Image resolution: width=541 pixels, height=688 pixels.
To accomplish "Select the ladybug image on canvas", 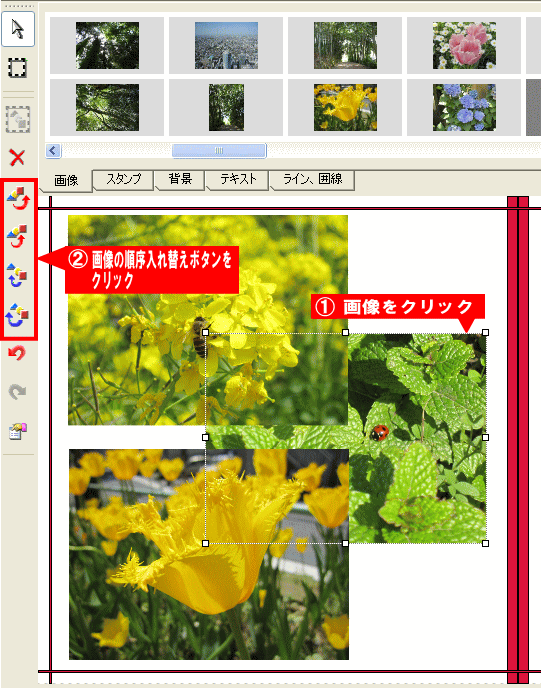I will point(417,438).
